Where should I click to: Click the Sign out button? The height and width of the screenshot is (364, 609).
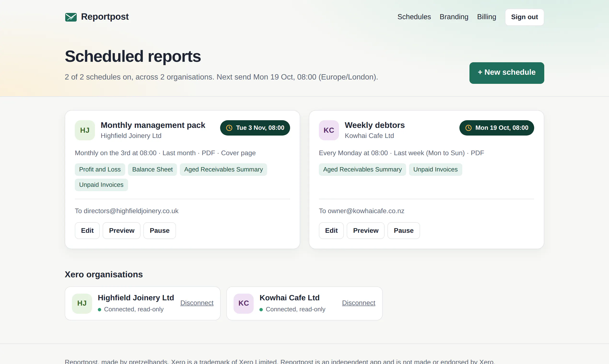pos(524,17)
